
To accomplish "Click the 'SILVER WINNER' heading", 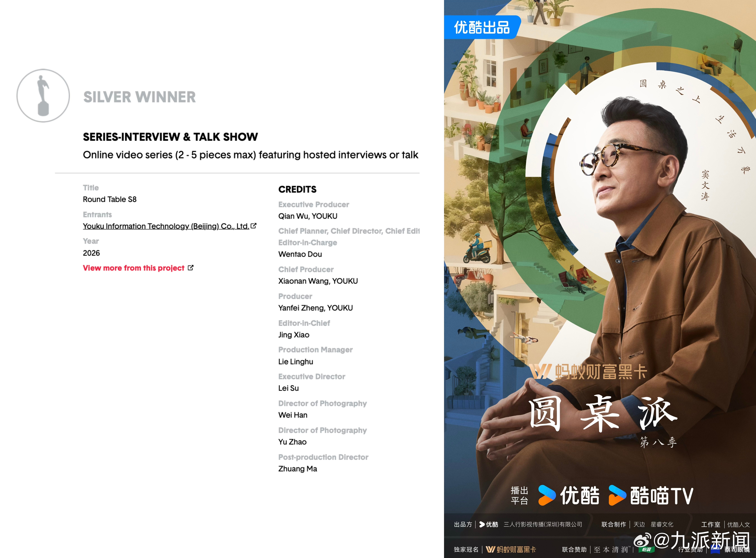I will pos(139,97).
